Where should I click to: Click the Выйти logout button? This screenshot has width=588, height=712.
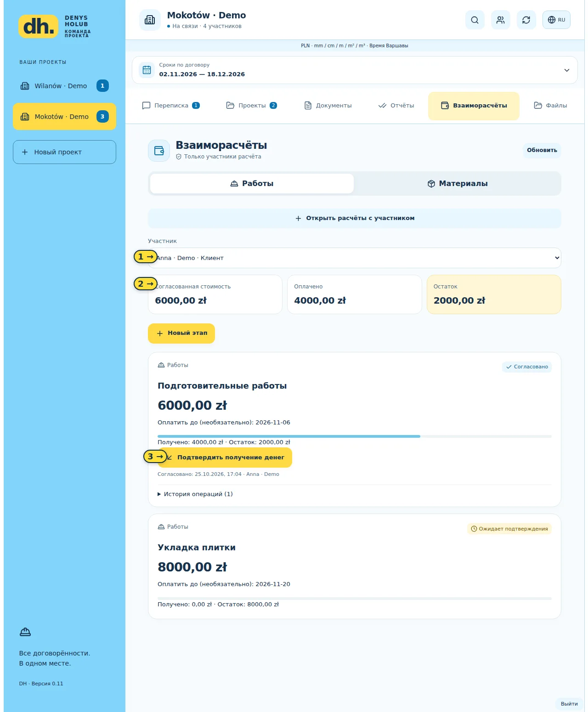pos(569,704)
